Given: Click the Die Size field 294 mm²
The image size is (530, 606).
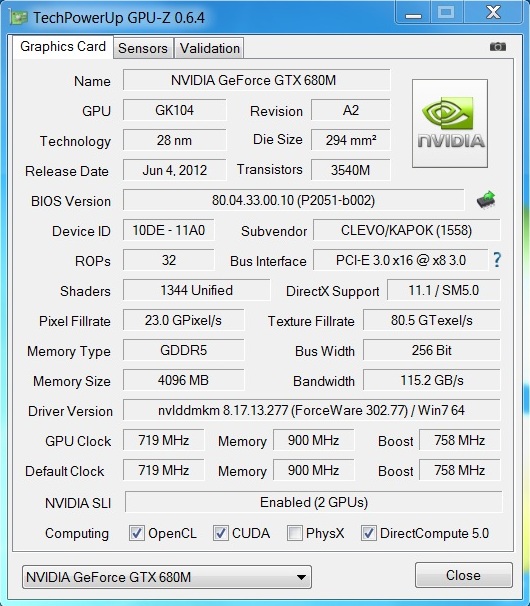Looking at the screenshot, I should tap(351, 140).
